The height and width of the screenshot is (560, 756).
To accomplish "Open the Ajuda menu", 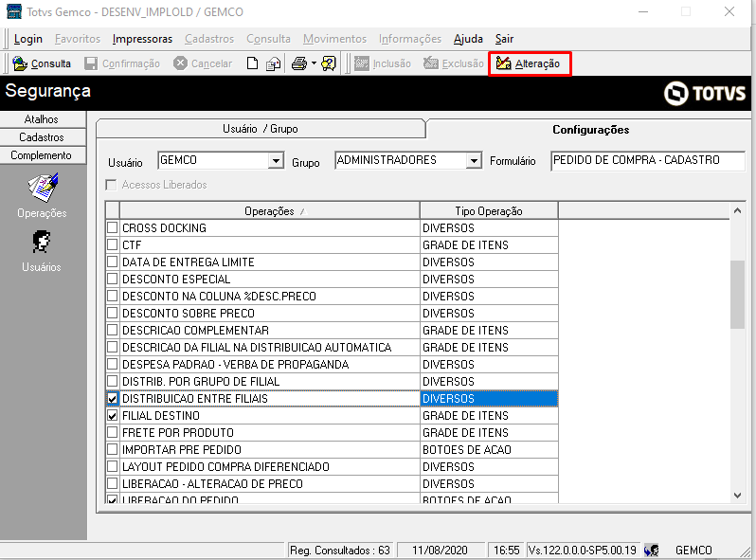I will (468, 39).
